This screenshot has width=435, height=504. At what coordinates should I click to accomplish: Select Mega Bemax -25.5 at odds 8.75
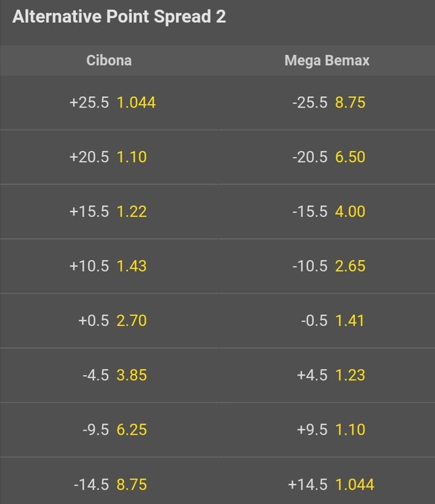tap(326, 103)
